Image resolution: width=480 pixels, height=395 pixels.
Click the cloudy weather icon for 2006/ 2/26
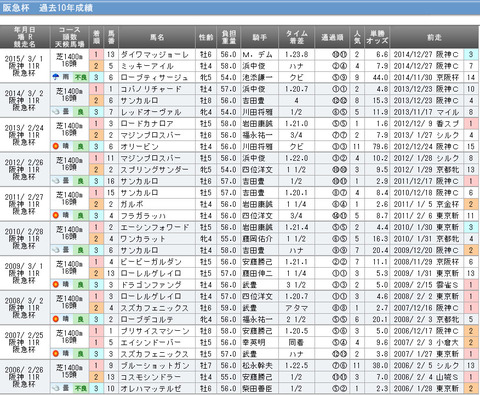pos(56,388)
